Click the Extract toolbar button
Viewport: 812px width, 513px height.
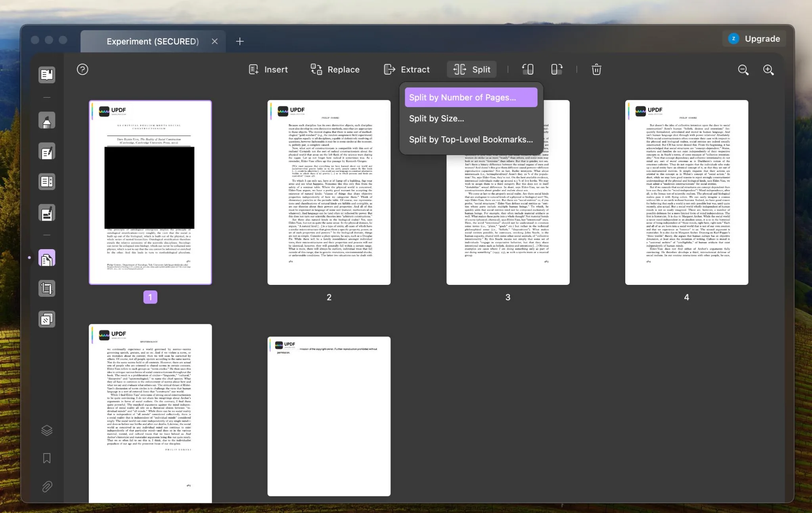pos(407,69)
